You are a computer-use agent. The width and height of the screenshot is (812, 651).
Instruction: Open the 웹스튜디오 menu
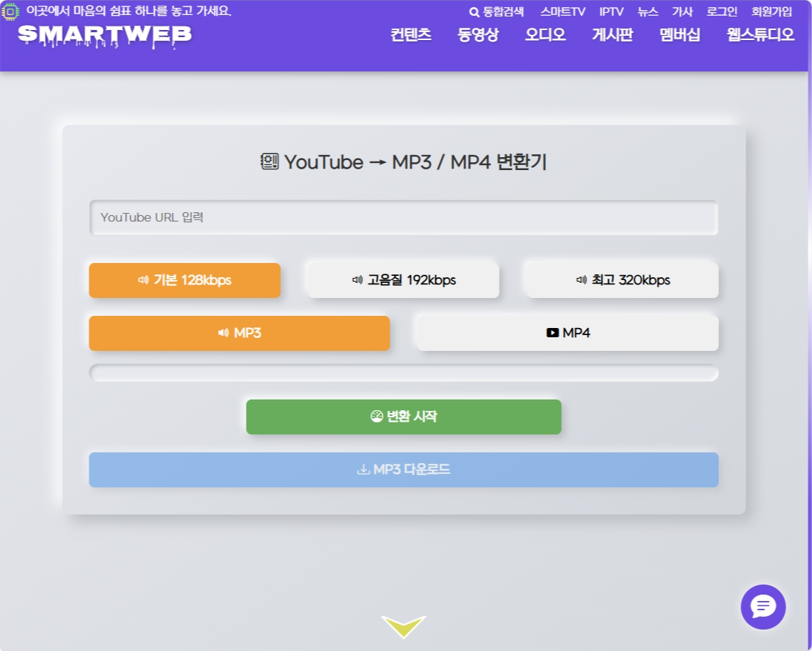[x=761, y=35]
